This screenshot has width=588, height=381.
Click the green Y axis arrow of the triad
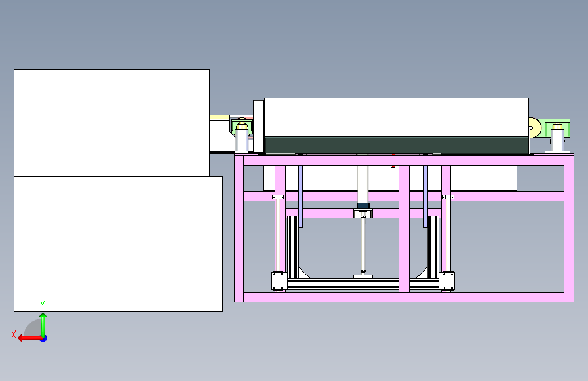(x=43, y=324)
